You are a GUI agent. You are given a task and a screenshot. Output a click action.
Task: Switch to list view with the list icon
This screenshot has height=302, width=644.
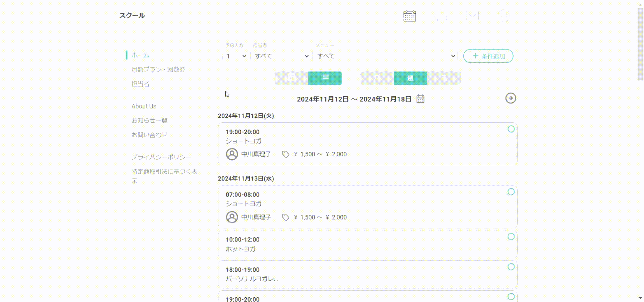pos(325,78)
